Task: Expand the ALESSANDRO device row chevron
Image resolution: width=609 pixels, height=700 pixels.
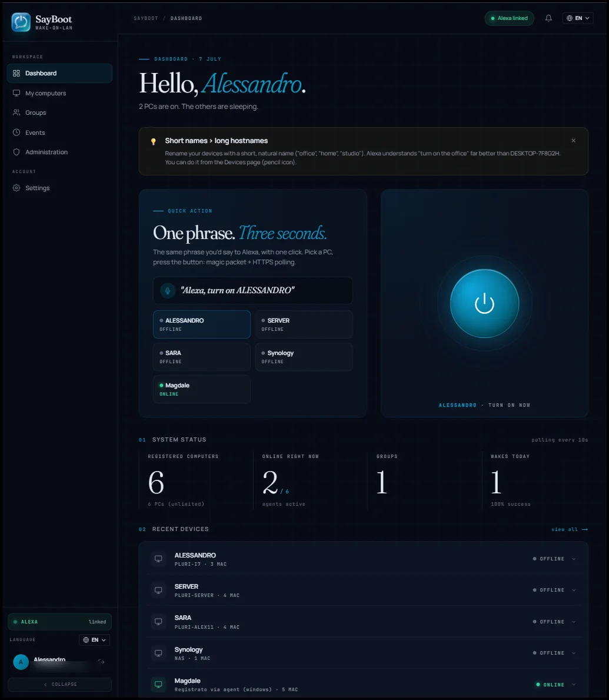Action: click(574, 559)
